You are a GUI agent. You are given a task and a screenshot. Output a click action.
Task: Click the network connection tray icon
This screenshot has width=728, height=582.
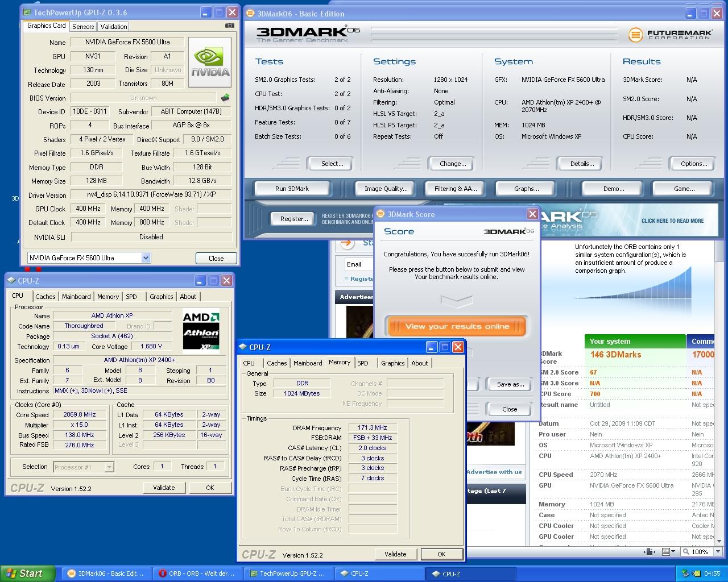(686, 573)
